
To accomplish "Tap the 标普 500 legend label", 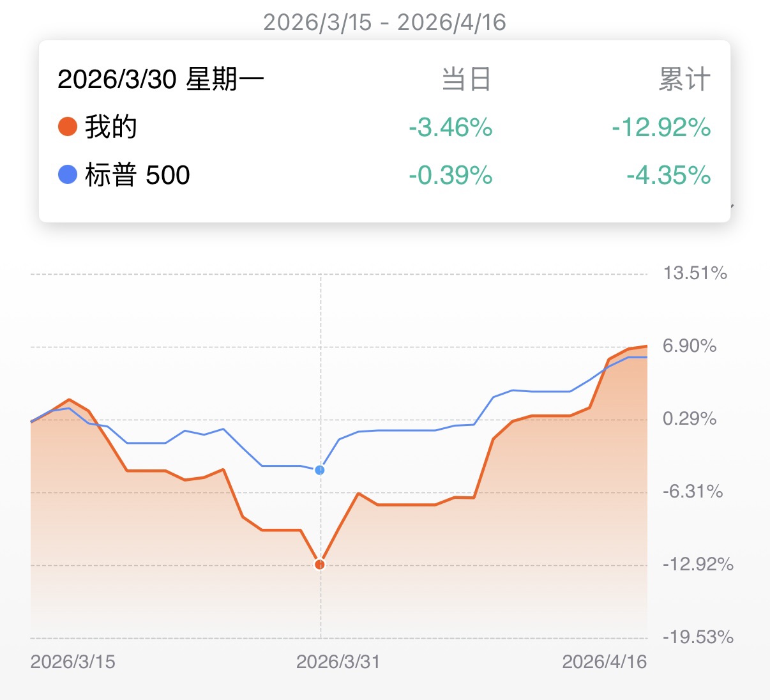I will coord(137,175).
